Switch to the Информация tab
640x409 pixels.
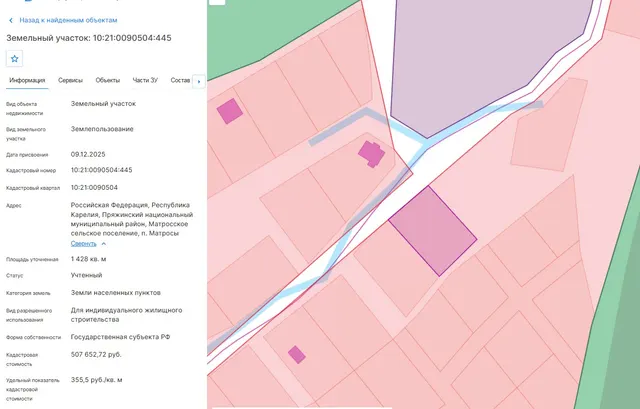(x=27, y=80)
